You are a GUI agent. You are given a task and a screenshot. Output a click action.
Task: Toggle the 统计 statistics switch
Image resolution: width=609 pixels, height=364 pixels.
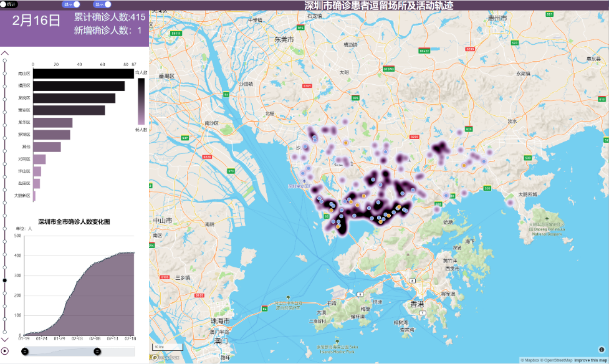click(9, 4)
